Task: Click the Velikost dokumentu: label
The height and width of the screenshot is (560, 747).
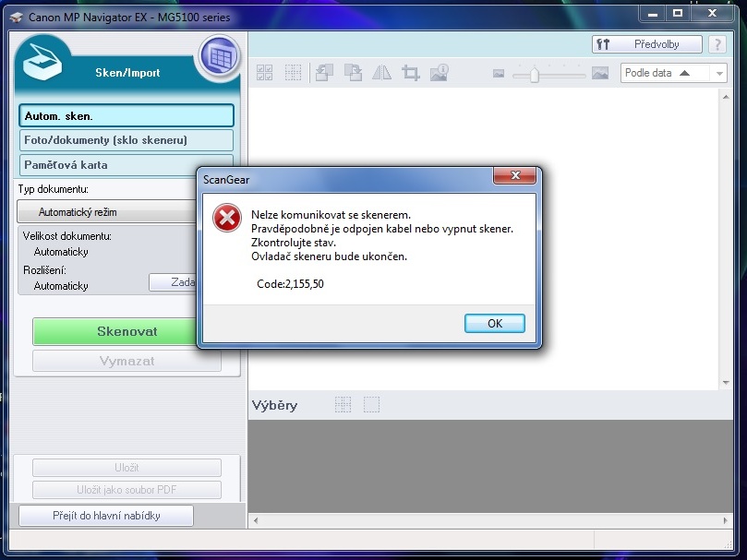Action: tap(67, 235)
